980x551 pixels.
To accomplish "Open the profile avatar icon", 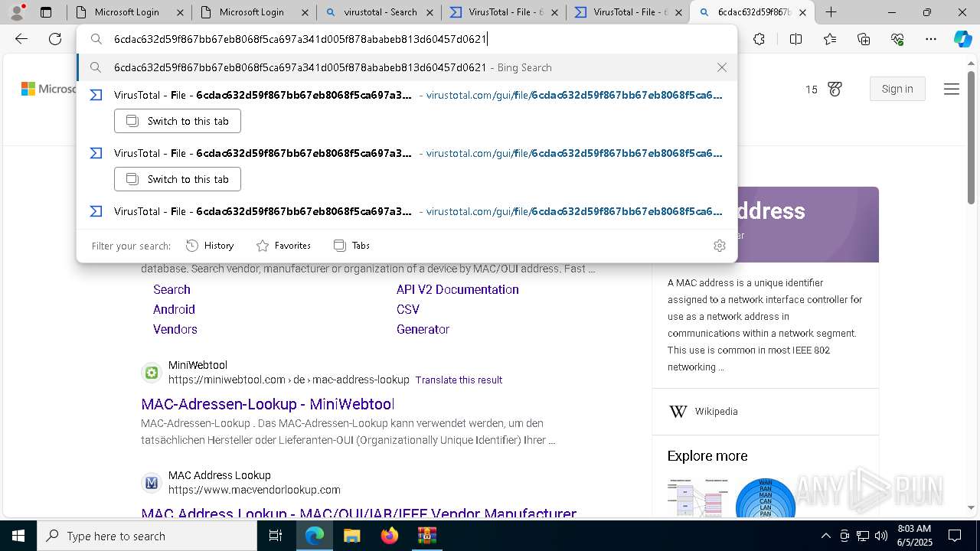I will pyautogui.click(x=17, y=12).
